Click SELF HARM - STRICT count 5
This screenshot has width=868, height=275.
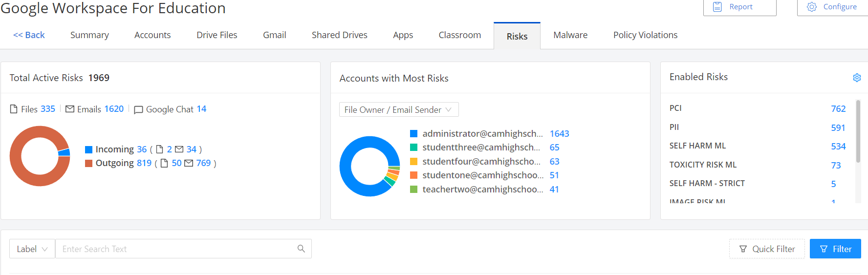point(833,184)
